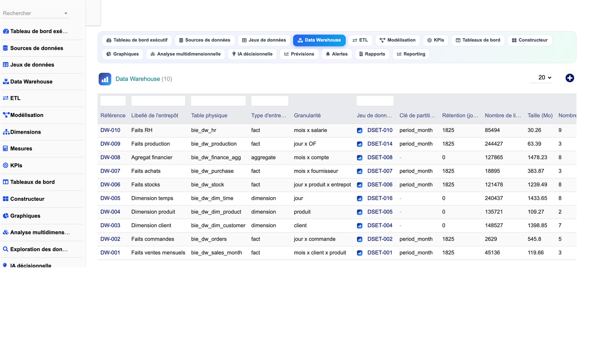589x364 pixels.
Task: Open Tableau de bord exécutif in sidebar
Action: click(42, 31)
